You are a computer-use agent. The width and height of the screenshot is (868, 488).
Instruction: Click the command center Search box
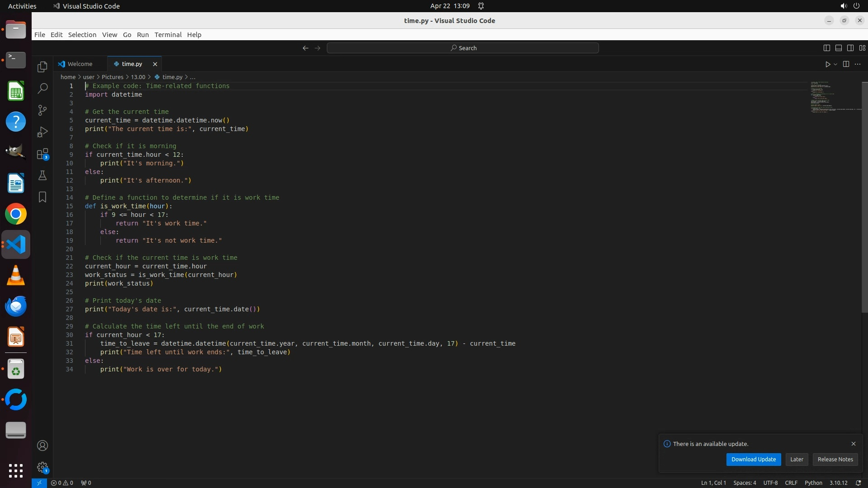click(463, 48)
